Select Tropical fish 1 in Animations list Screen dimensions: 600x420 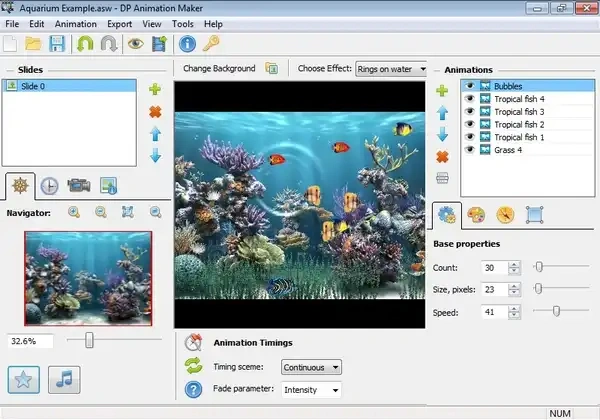pyautogui.click(x=518, y=138)
